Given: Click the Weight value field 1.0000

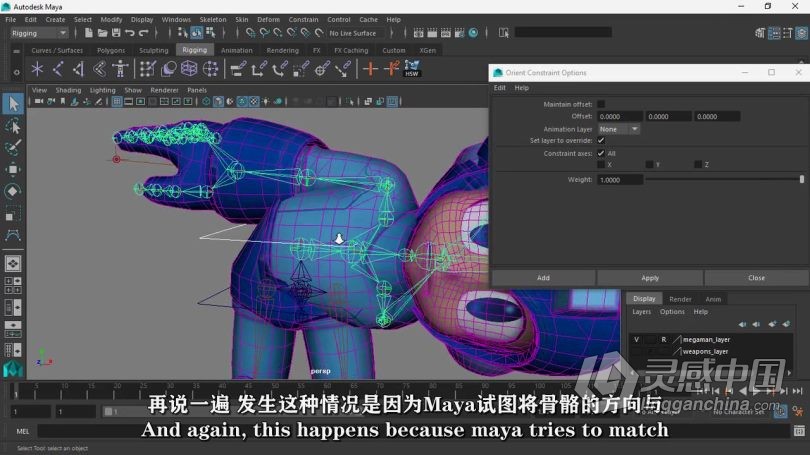Looking at the screenshot, I should point(620,180).
